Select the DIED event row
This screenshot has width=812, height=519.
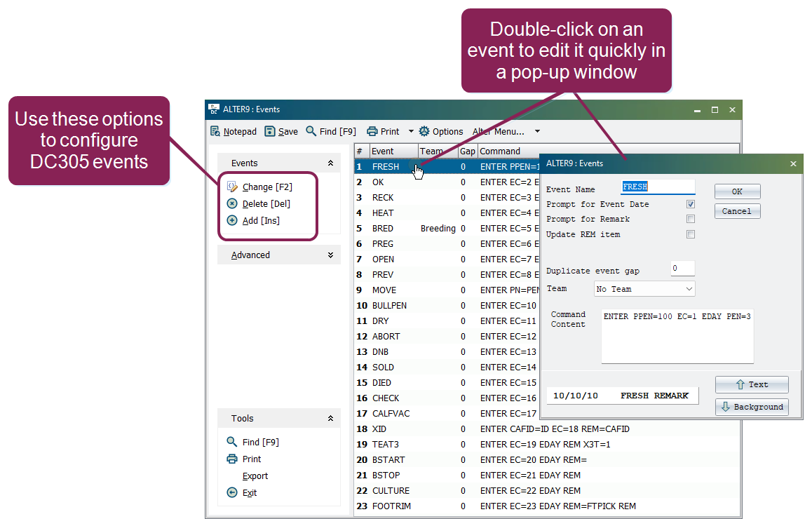[x=447, y=383]
